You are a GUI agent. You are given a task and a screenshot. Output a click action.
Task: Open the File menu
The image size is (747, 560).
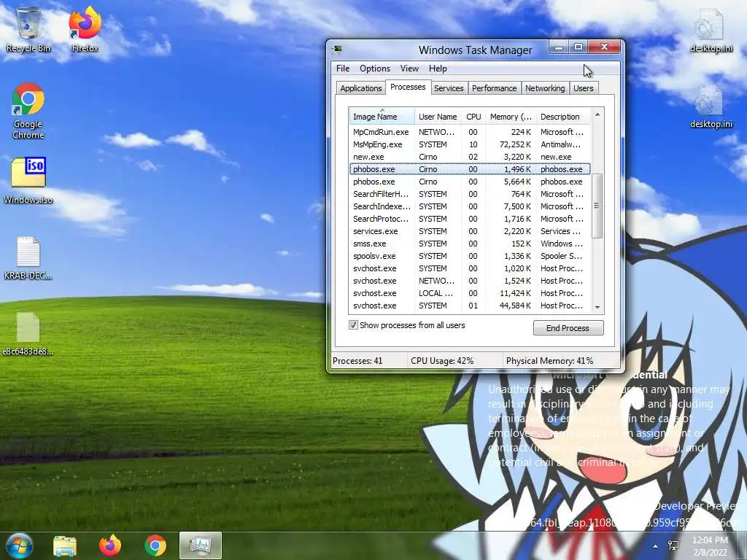[343, 69]
